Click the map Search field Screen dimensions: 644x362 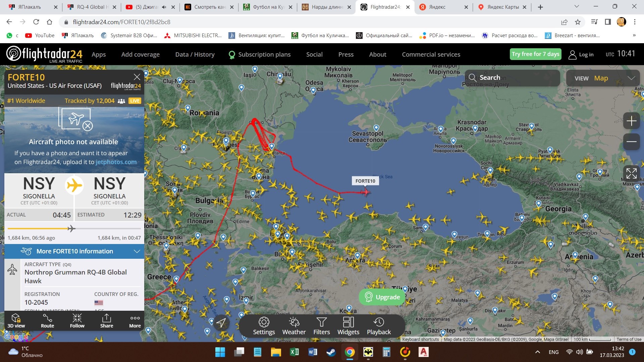[512, 78]
